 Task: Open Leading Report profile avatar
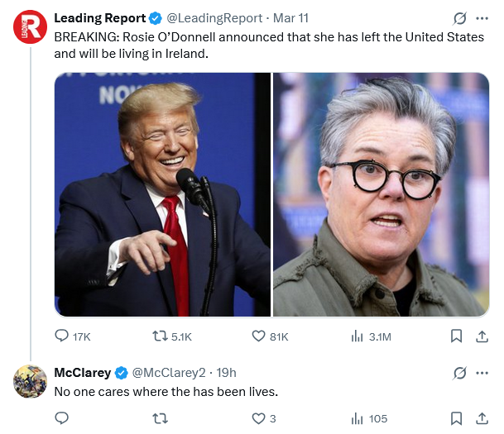pos(30,28)
